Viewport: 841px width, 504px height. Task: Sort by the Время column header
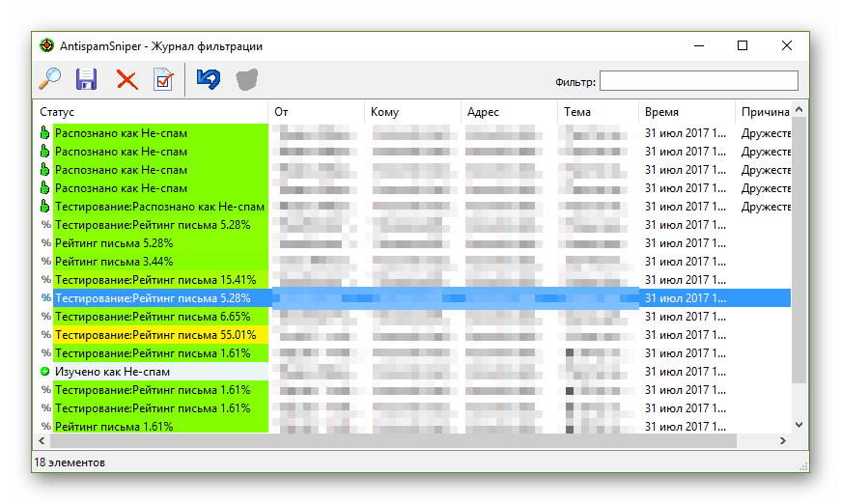point(687,112)
